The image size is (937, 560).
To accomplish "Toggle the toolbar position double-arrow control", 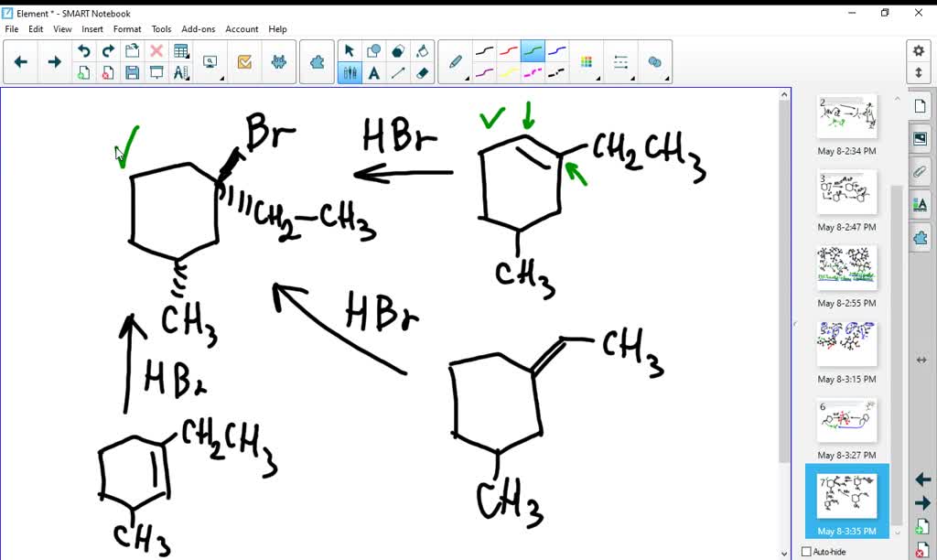I will (921, 73).
